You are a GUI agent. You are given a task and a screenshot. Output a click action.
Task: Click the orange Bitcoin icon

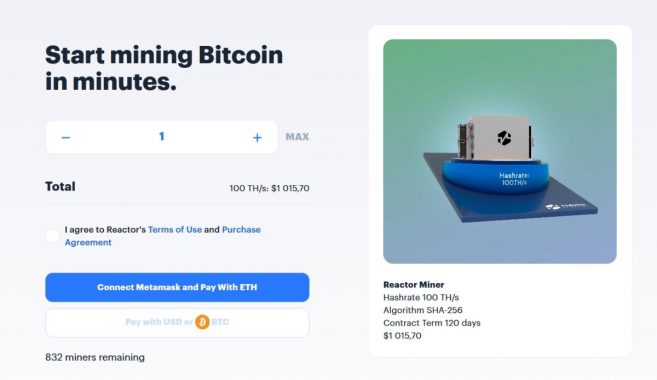tap(202, 322)
